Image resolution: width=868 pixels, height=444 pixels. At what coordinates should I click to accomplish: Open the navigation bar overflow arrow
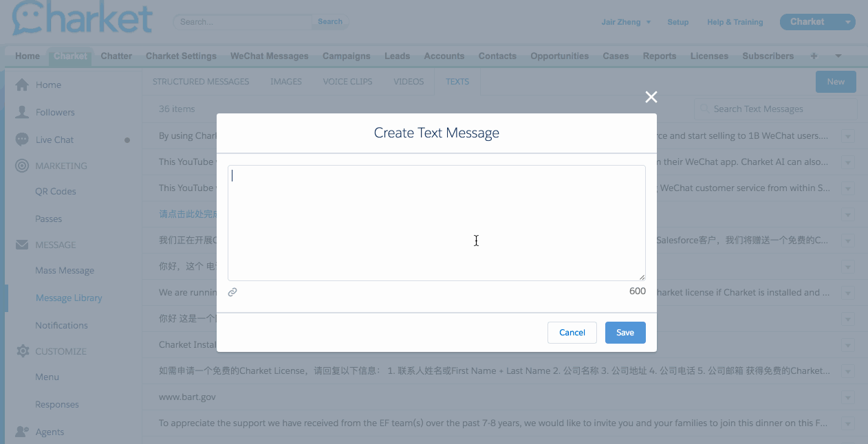(x=838, y=56)
